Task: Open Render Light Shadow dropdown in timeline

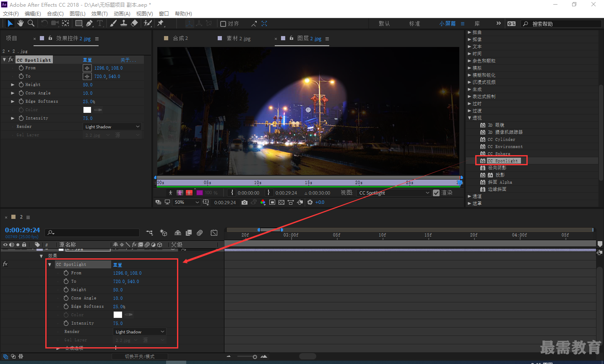Action: coord(140,332)
